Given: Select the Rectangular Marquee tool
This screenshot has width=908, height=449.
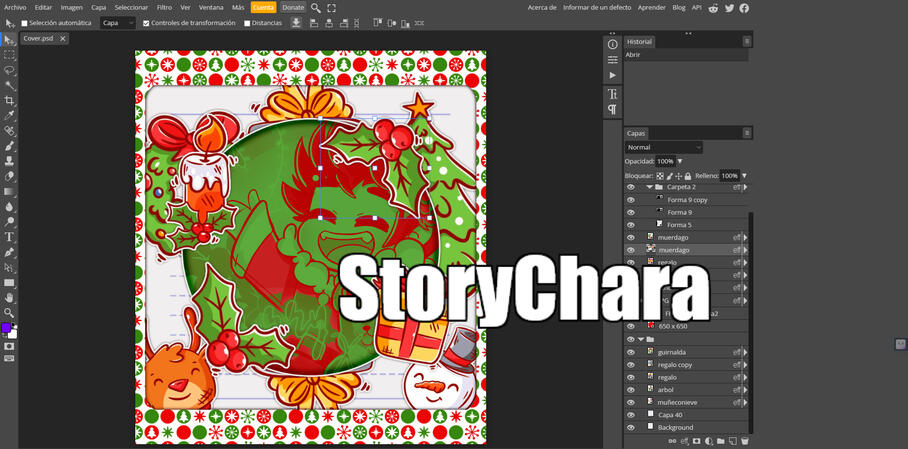Looking at the screenshot, I should tap(9, 55).
